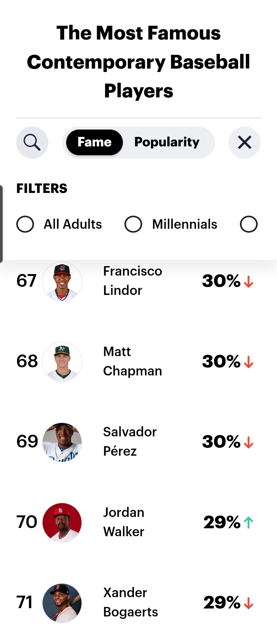Open the Jordan Walker name link

click(124, 522)
